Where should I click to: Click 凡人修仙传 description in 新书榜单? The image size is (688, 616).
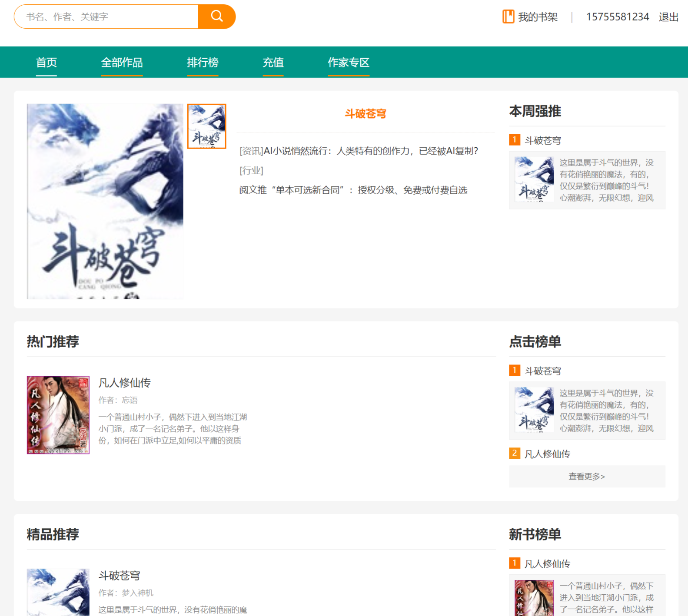click(x=606, y=598)
